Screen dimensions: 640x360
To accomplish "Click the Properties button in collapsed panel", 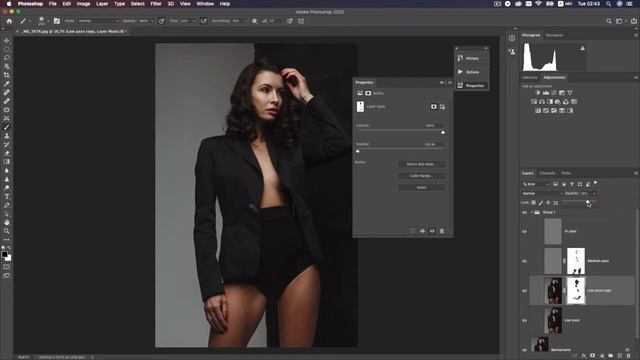I will click(472, 85).
